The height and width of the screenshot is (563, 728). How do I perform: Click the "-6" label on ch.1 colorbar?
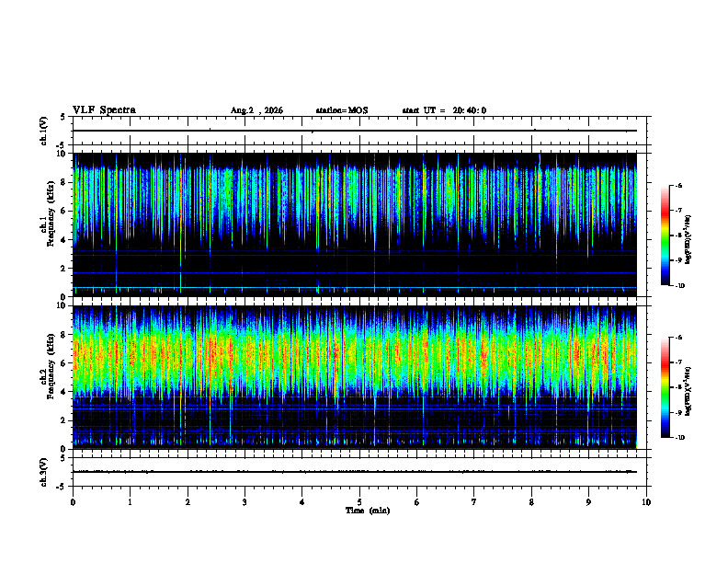(678, 186)
